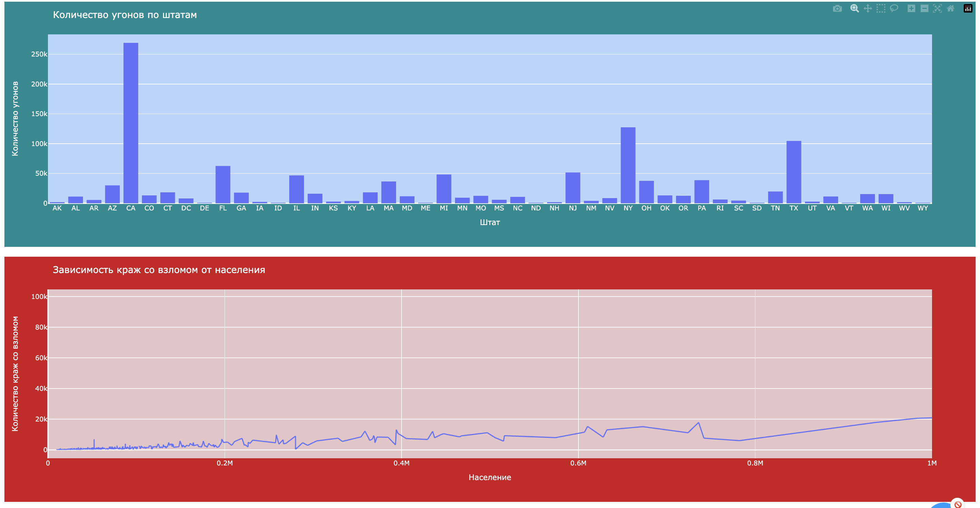Click the FL bar in chart

[x=223, y=184]
